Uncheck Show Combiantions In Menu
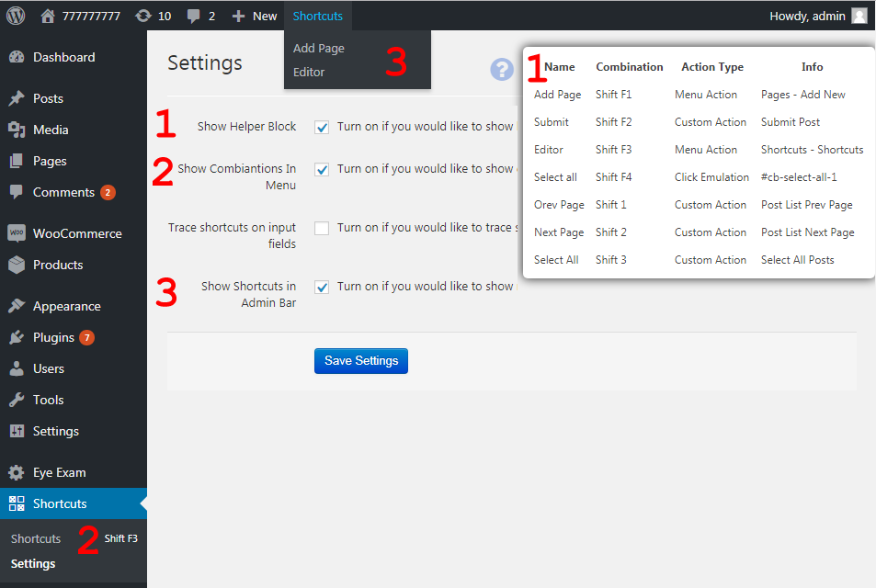The height and width of the screenshot is (588, 876). tap(322, 167)
